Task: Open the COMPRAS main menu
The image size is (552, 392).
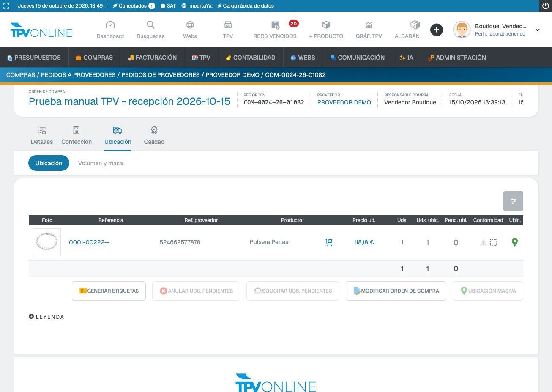Action: pyautogui.click(x=94, y=58)
